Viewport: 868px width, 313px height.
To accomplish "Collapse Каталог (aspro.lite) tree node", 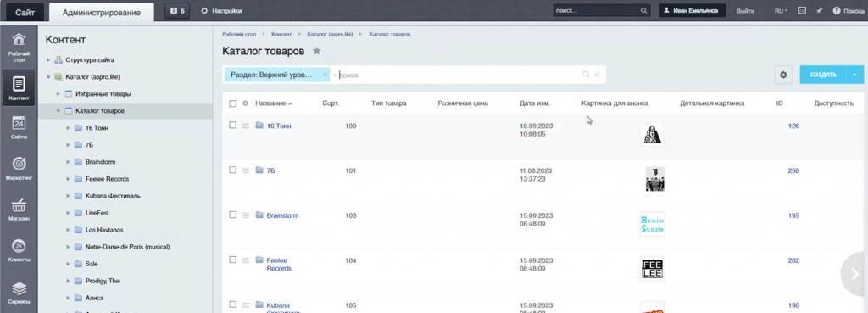I will tap(48, 77).
